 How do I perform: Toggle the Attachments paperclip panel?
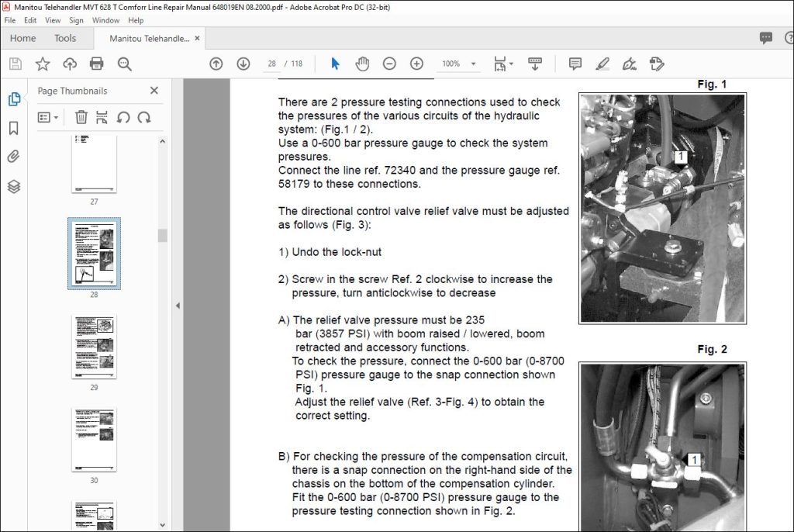click(14, 157)
